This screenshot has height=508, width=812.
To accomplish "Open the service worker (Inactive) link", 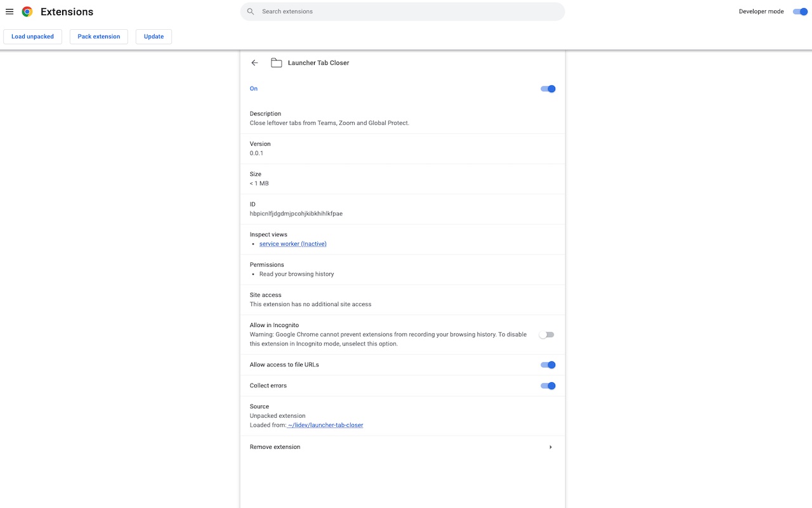I will (x=293, y=244).
